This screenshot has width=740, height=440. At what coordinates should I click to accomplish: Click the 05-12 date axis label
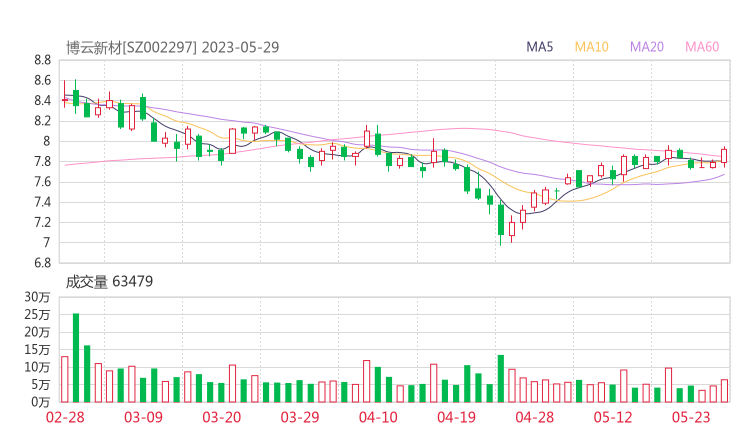[x=613, y=417]
